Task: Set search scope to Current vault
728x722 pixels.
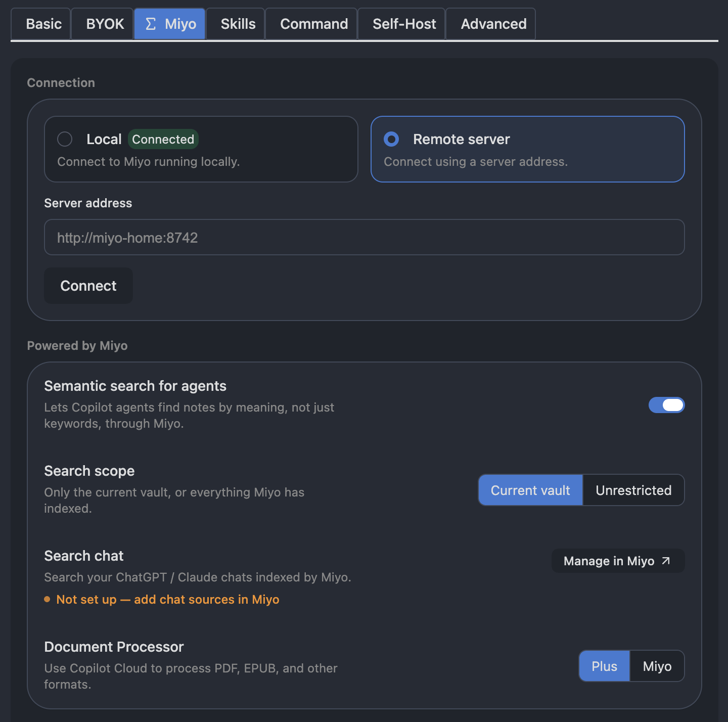Action: 530,490
